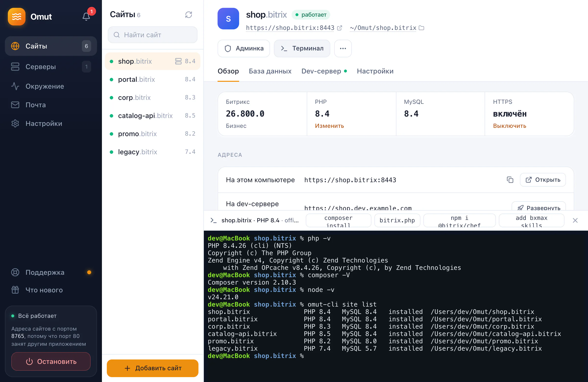Click the server icon on the shop.bitrix row

pos(178,61)
